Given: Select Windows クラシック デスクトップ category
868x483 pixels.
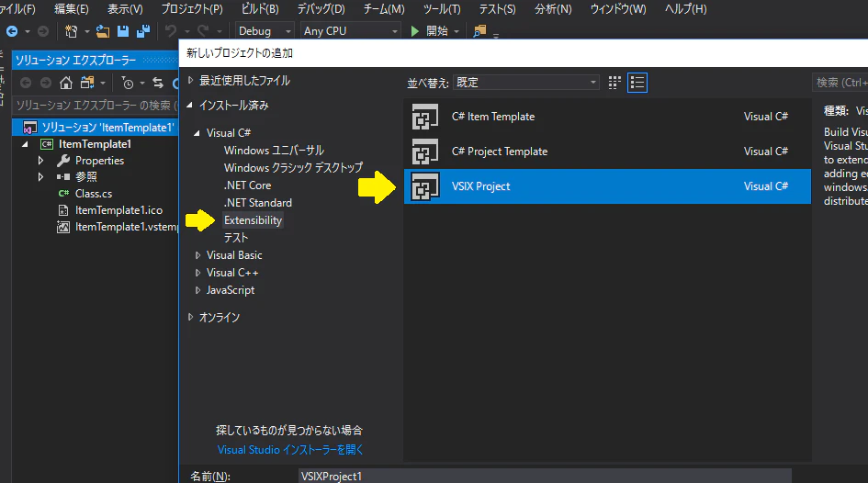Looking at the screenshot, I should coord(293,168).
